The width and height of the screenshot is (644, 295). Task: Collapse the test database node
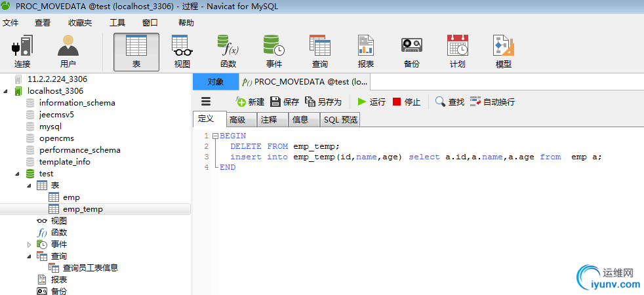[17, 174]
